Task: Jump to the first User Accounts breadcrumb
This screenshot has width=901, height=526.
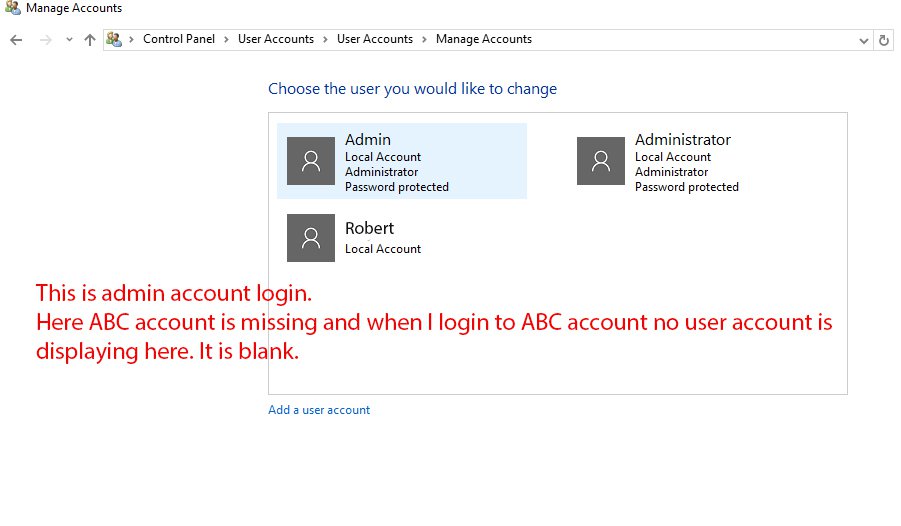Action: click(x=275, y=40)
